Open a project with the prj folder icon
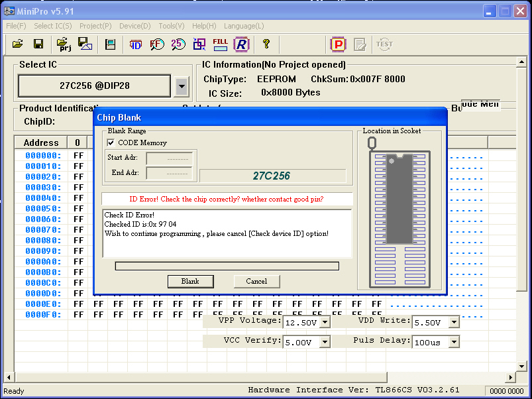This screenshot has height=399, width=532. tap(64, 44)
